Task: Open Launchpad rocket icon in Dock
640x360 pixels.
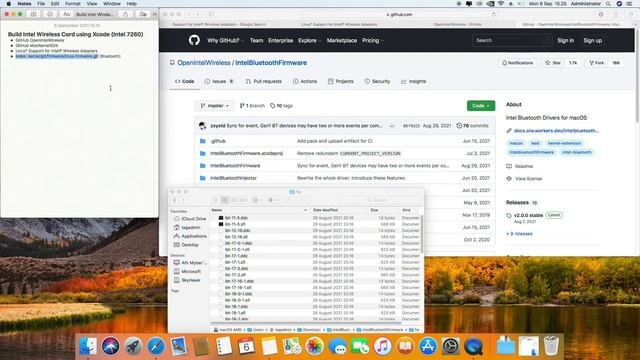Action: 133,347
